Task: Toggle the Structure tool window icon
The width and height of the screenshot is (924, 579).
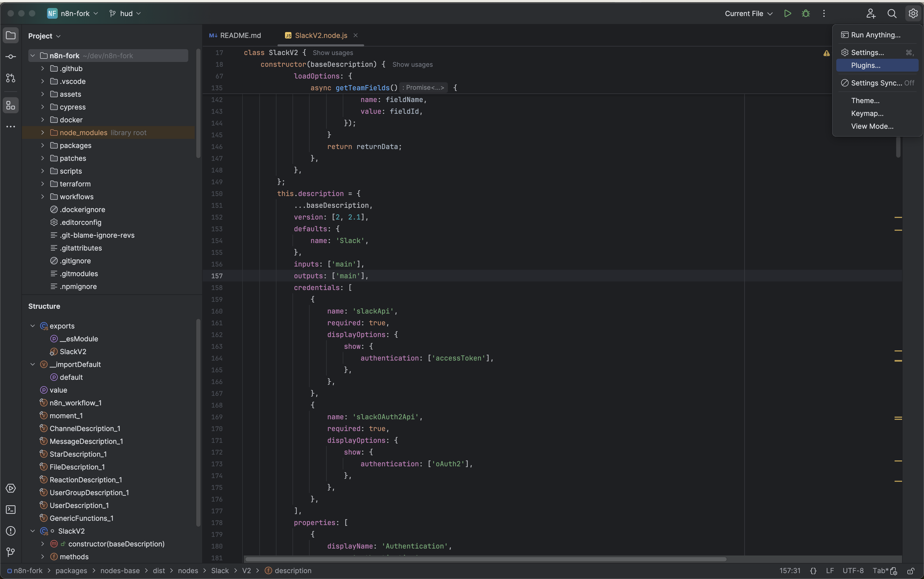Action: [11, 105]
